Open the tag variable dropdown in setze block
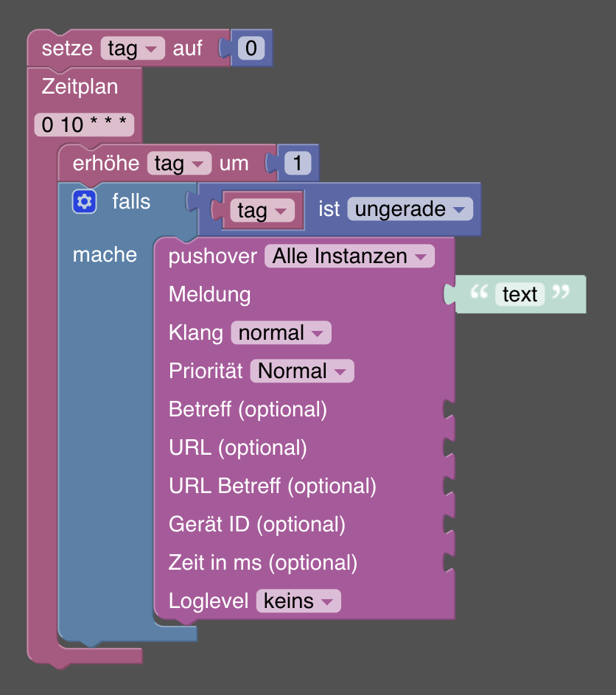Image resolution: width=616 pixels, height=695 pixels. (x=133, y=49)
